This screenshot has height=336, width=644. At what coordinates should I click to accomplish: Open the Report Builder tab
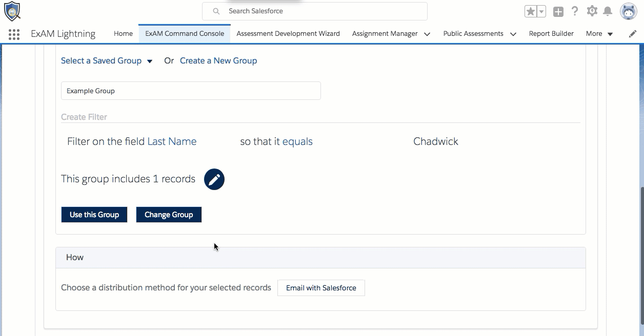click(551, 34)
